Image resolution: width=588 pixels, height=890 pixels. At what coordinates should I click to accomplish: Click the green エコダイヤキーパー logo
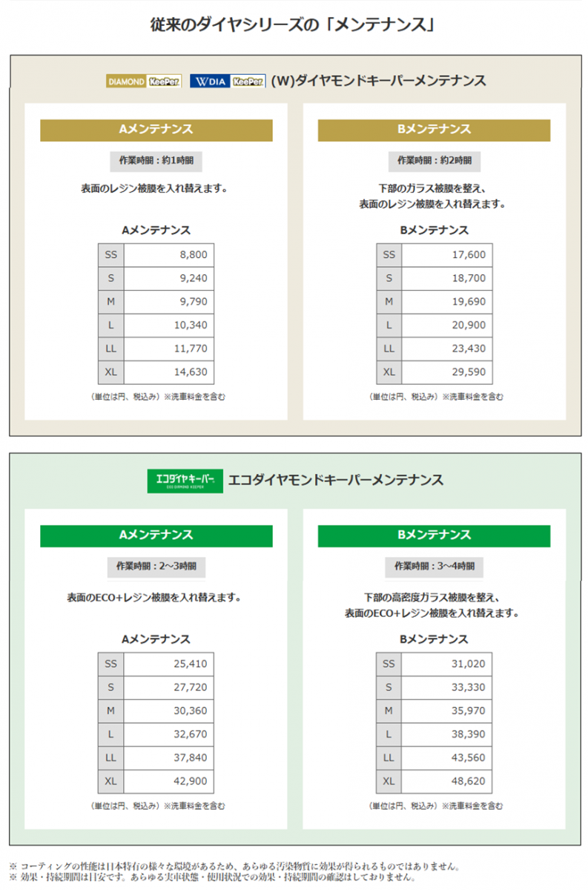(x=185, y=481)
